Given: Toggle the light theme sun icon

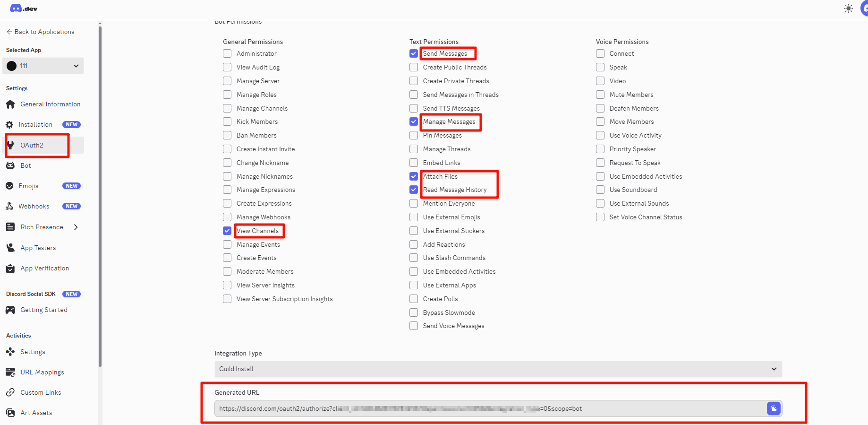Looking at the screenshot, I should 849,9.
